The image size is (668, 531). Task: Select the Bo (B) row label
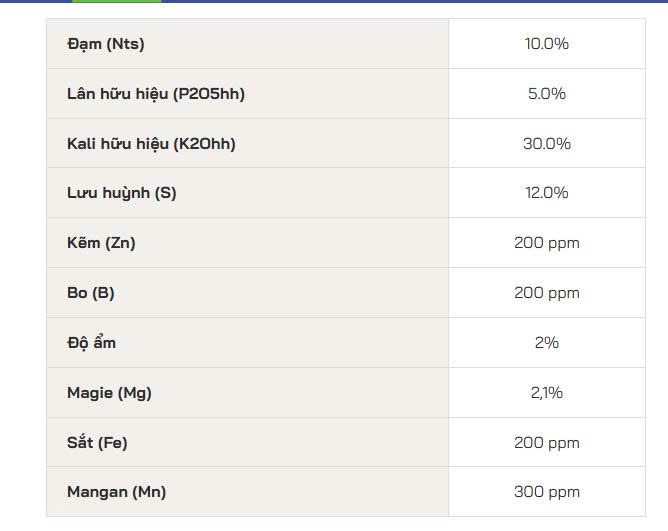pos(91,293)
